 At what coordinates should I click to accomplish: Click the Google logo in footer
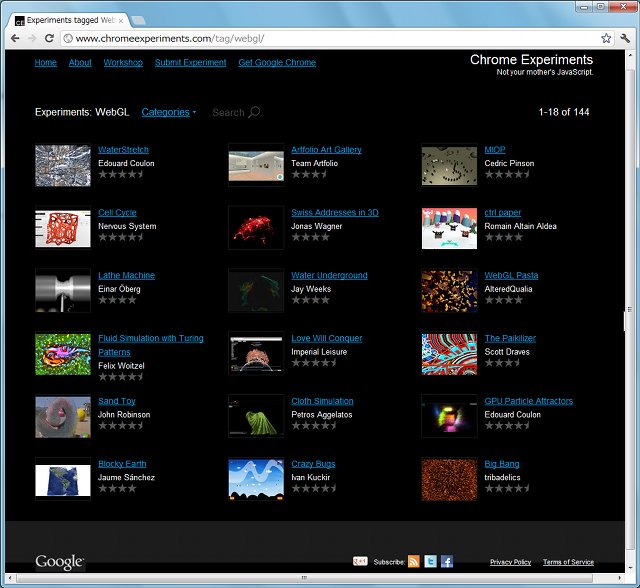click(60, 561)
